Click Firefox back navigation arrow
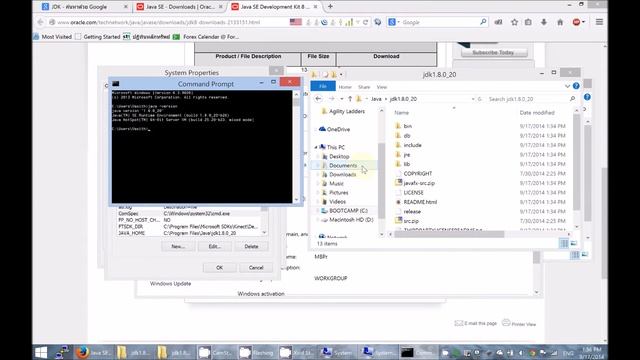Screen dimensions: 640x360 [40, 22]
